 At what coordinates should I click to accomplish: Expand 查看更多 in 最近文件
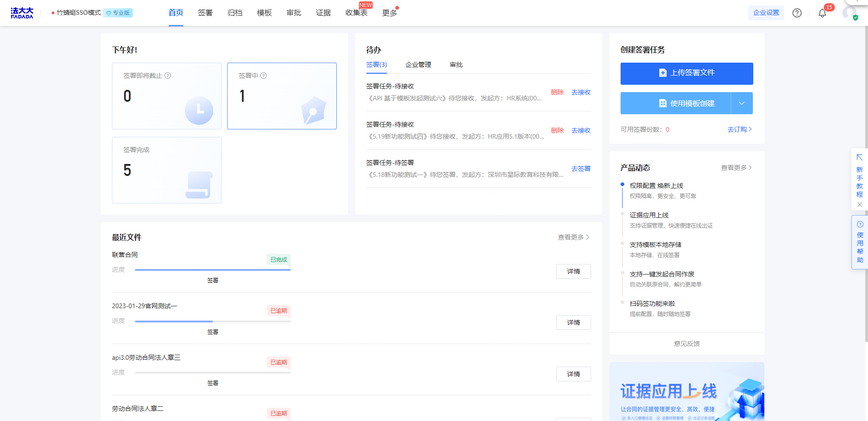(574, 237)
